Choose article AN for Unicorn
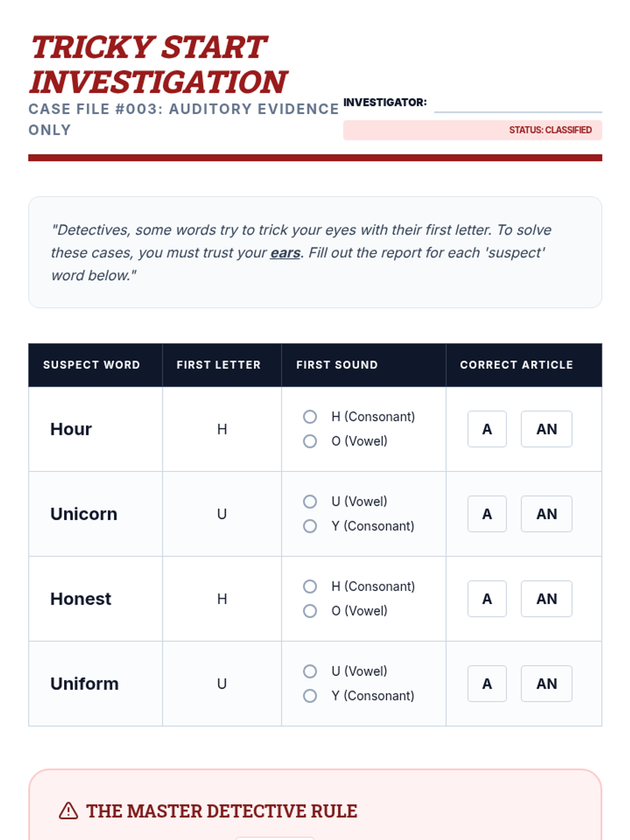This screenshot has height=840, width=630. pyautogui.click(x=546, y=514)
